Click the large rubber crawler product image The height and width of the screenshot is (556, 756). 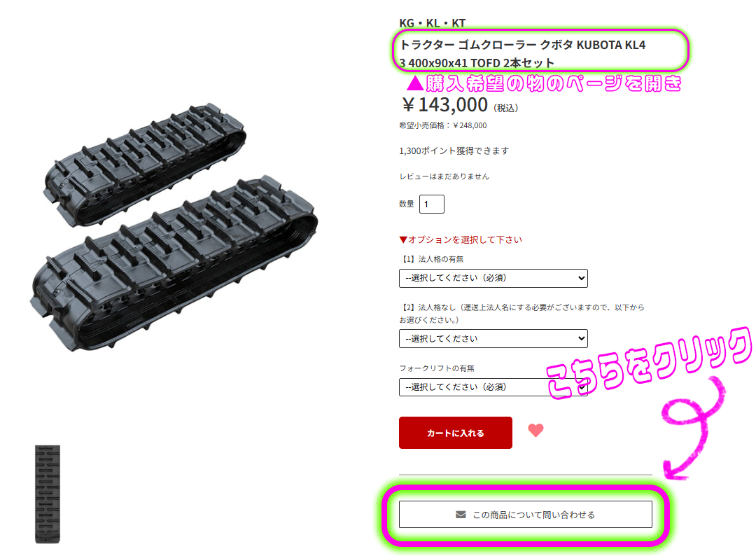174,227
